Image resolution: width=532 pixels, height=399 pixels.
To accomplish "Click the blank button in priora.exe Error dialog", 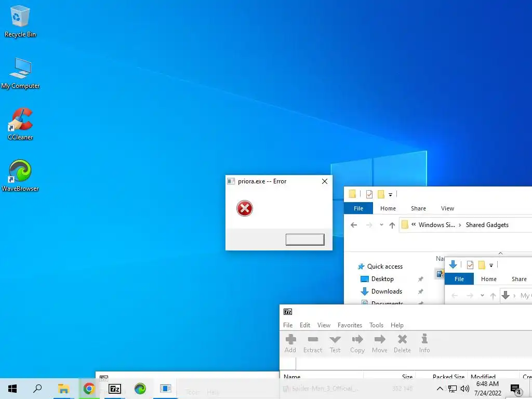I will (305, 240).
